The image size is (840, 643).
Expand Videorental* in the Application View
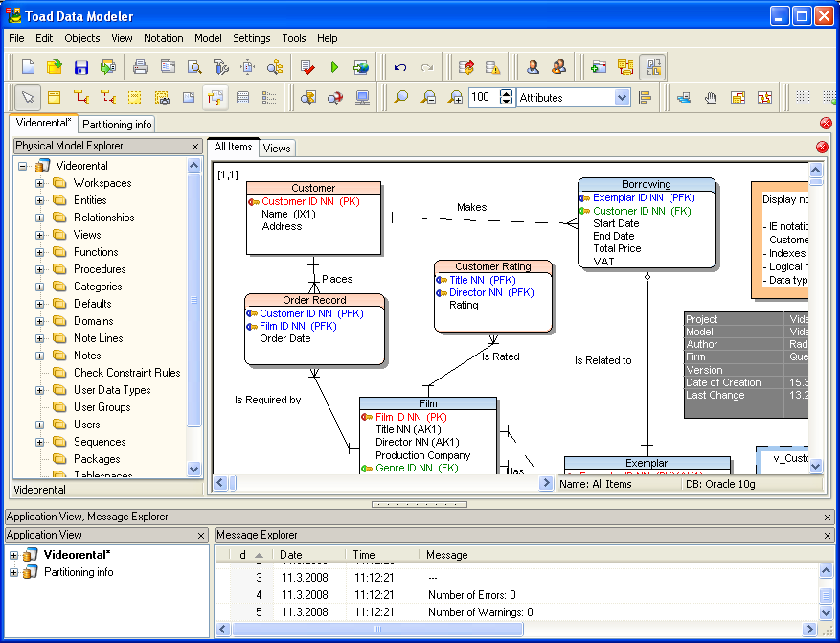14,555
